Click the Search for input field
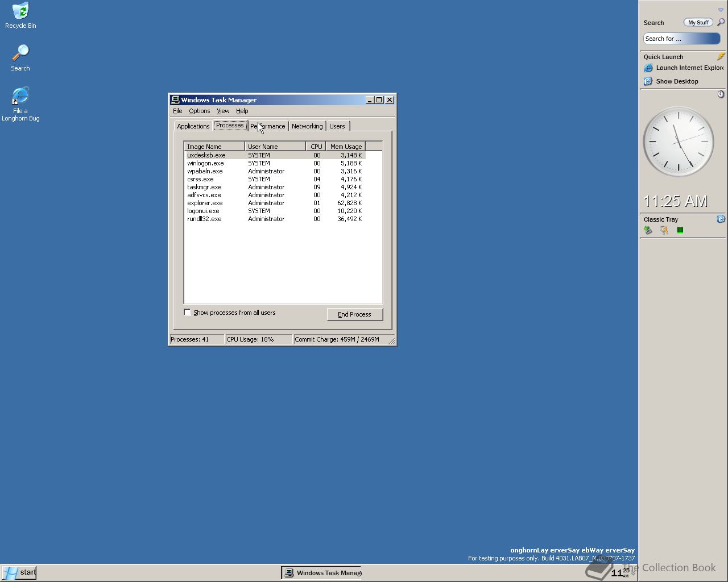This screenshot has width=728, height=582. 682,39
